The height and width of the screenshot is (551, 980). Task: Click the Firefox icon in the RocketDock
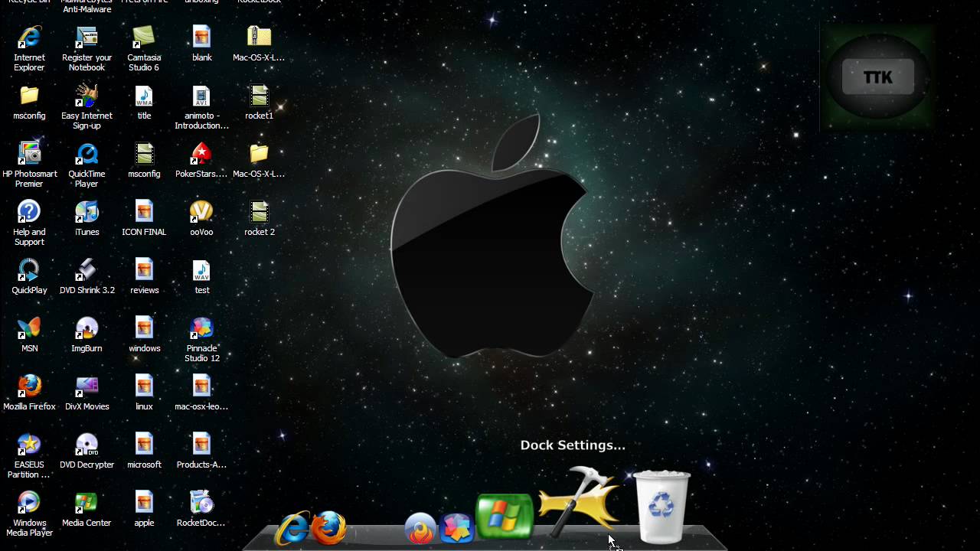(x=329, y=528)
